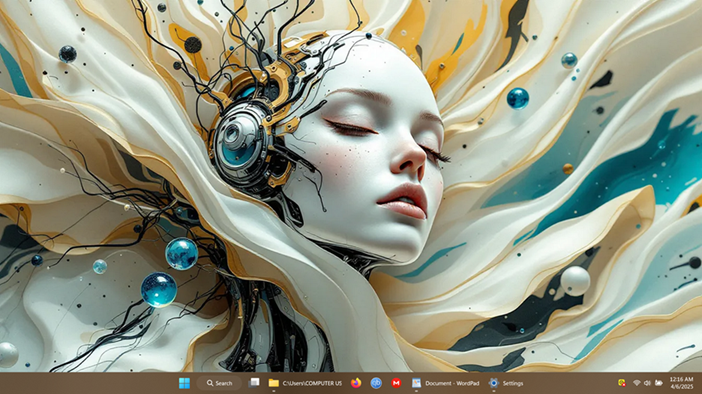
Task: Open the Wi-Fi network flyout
Action: pos(637,383)
